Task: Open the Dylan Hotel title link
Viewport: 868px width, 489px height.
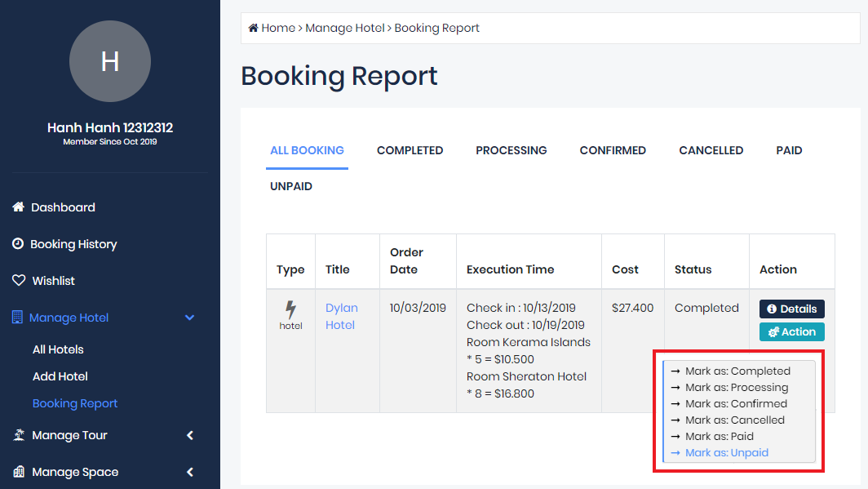Action: tap(341, 316)
